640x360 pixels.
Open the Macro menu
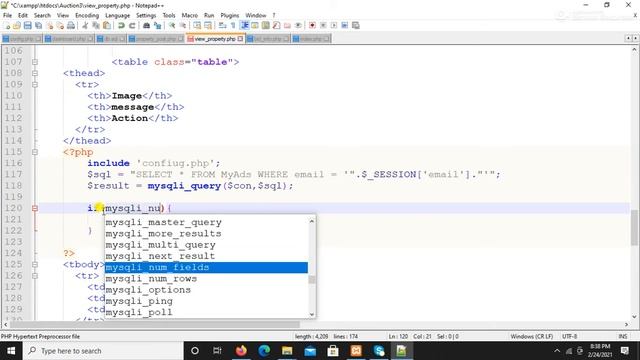189,15
